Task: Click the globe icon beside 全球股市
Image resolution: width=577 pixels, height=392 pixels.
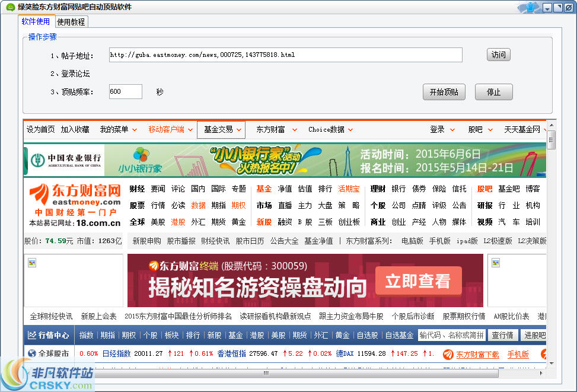Action: [32, 353]
